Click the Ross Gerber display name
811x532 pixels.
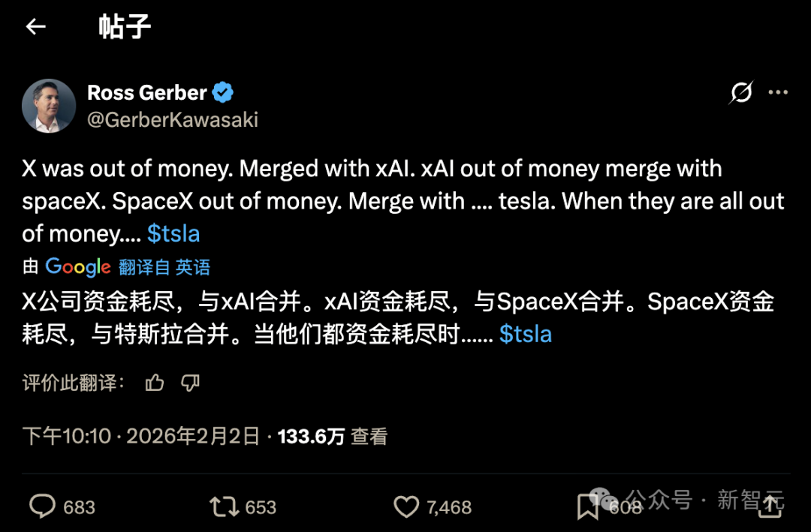point(147,93)
